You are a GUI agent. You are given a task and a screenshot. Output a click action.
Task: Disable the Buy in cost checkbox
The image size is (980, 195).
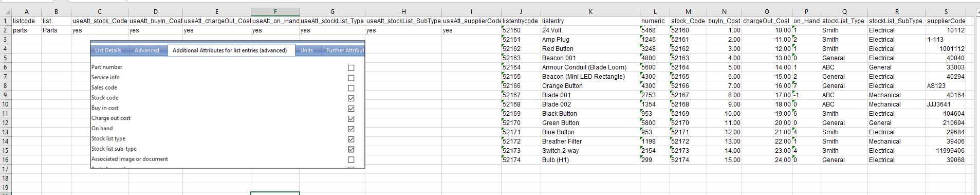[351, 109]
